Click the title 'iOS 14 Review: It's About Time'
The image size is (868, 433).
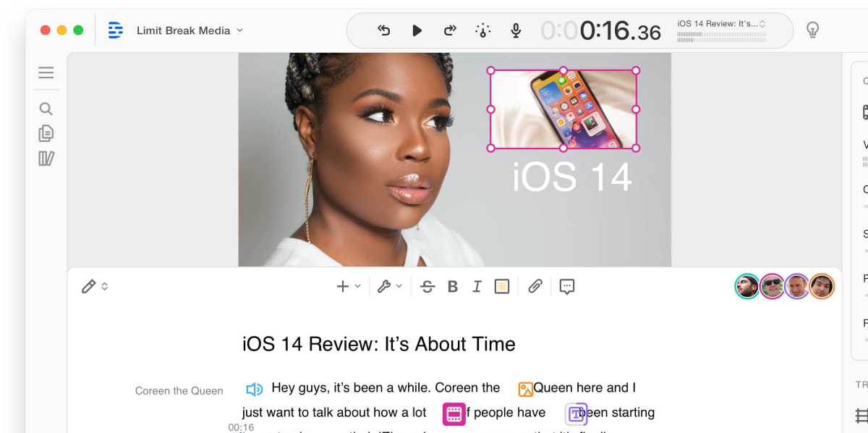(379, 344)
